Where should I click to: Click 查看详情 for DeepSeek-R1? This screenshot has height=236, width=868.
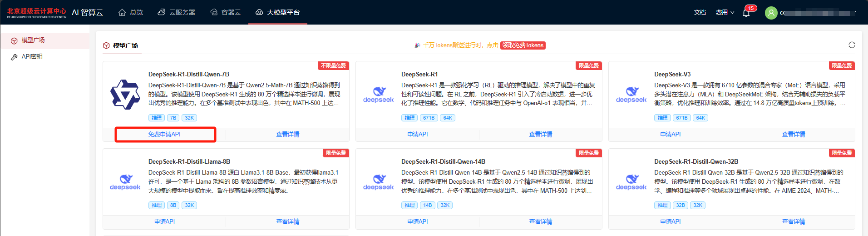pyautogui.click(x=541, y=135)
